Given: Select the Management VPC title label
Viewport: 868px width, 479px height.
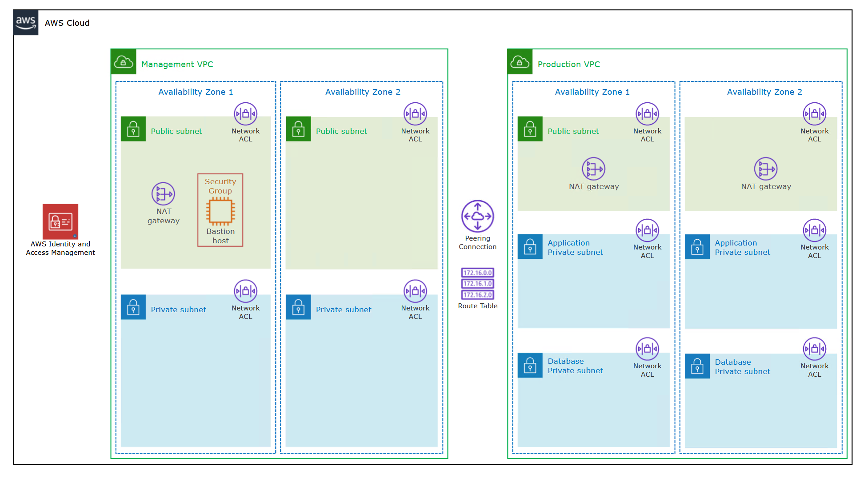Looking at the screenshot, I should tap(177, 64).
